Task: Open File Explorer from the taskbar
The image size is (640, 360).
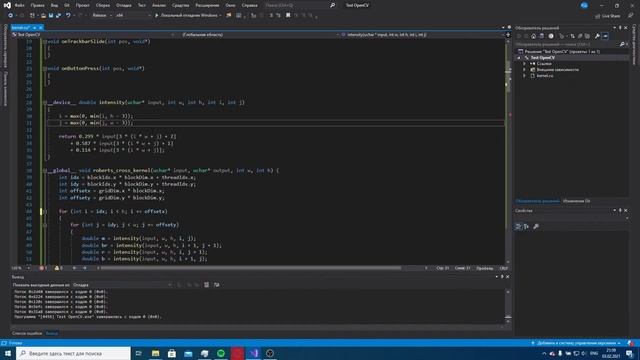Action: [x=156, y=353]
